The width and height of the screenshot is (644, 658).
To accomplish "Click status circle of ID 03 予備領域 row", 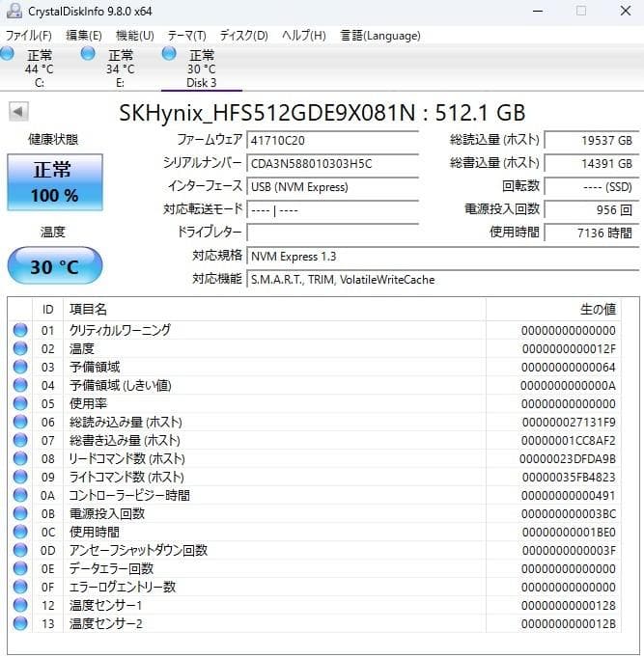I will tap(20, 367).
